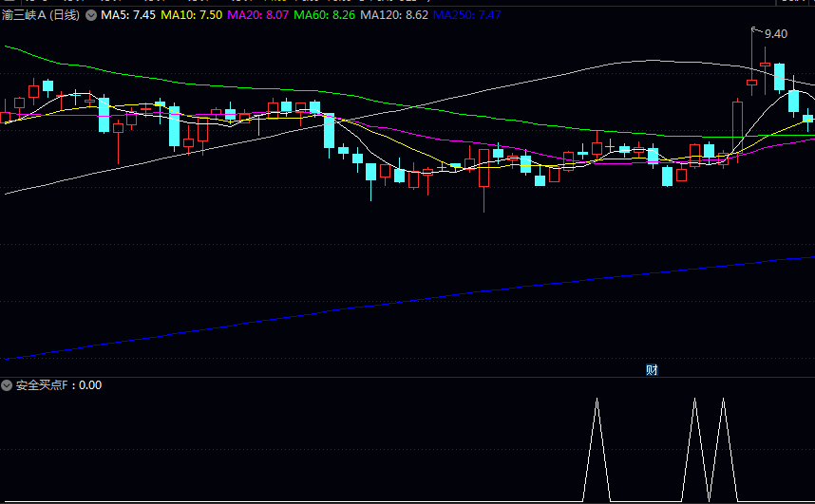The width and height of the screenshot is (815, 504).
Task: Click the 9.40 high price annotation
Action: [776, 34]
